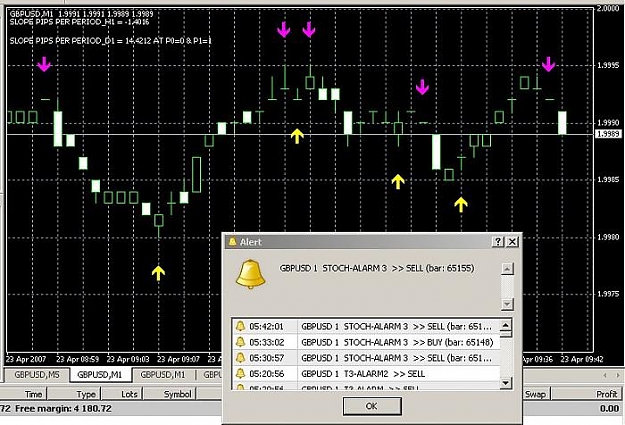Click yellow buy arrow just above the Alert title bar

point(461,205)
